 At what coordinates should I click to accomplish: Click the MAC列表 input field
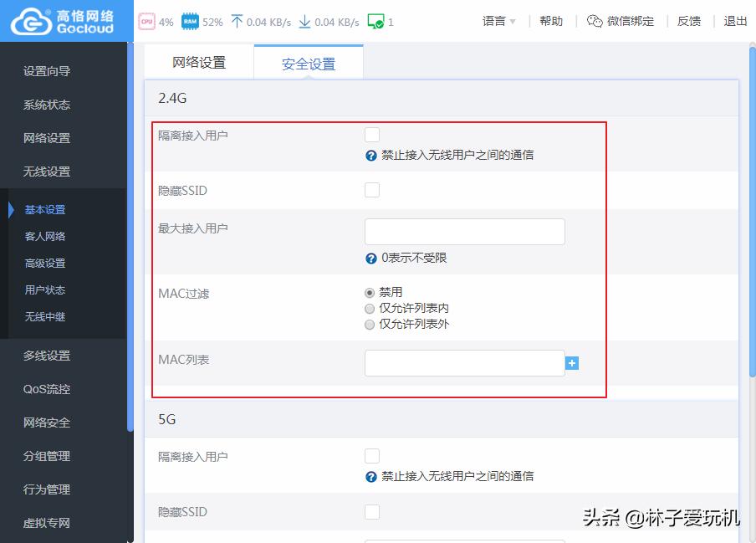(465, 363)
